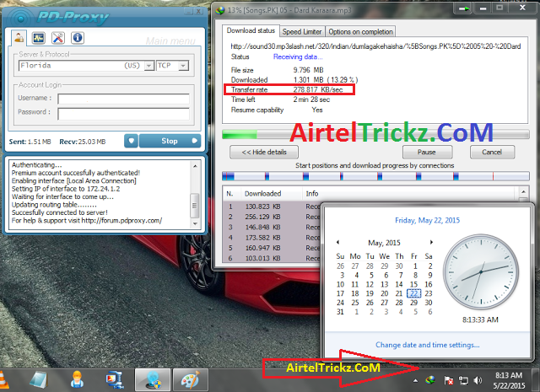Open the network tray icon
The image size is (540, 392).
(x=463, y=380)
